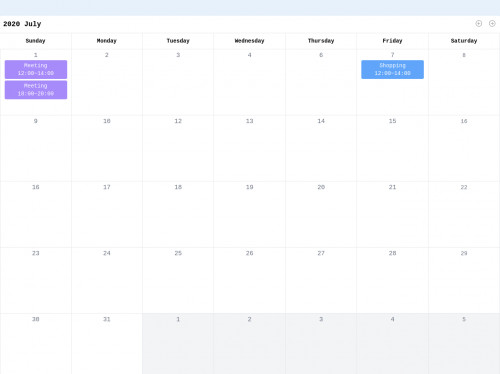
Task: Select day 7 containing the Shopping event
Action: [392, 82]
